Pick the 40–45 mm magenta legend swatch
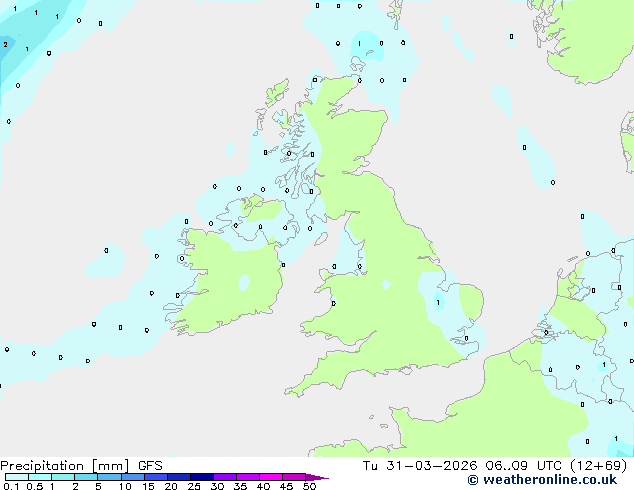 [x=271, y=477]
